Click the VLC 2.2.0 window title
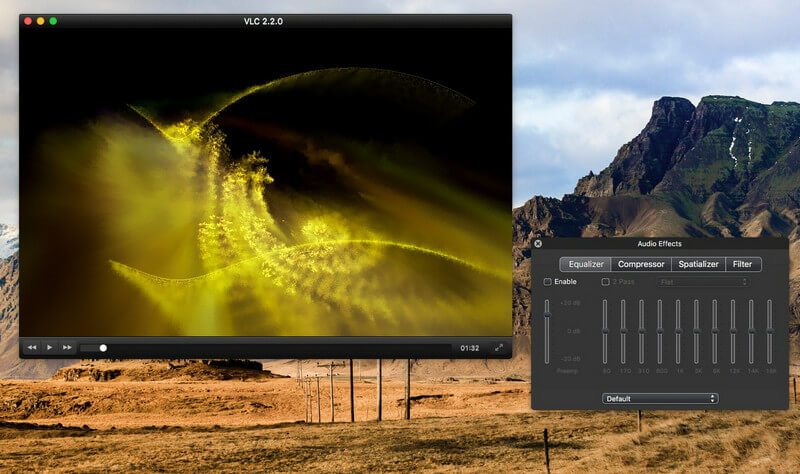Image resolution: width=800 pixels, height=474 pixels. [x=263, y=21]
